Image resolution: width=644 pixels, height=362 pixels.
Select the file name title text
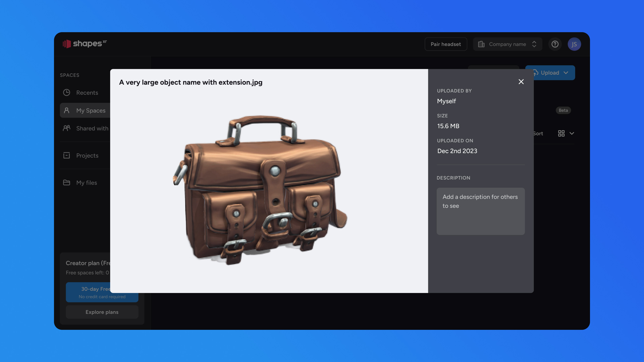(191, 82)
